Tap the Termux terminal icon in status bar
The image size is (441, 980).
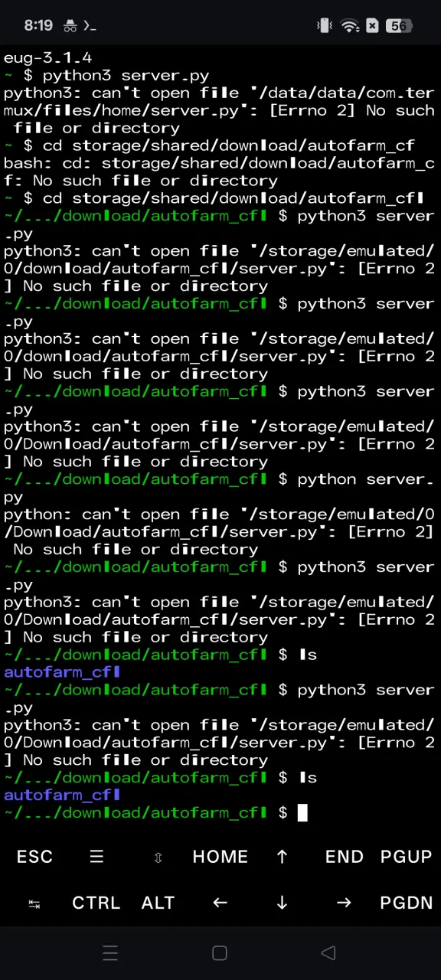(x=90, y=26)
